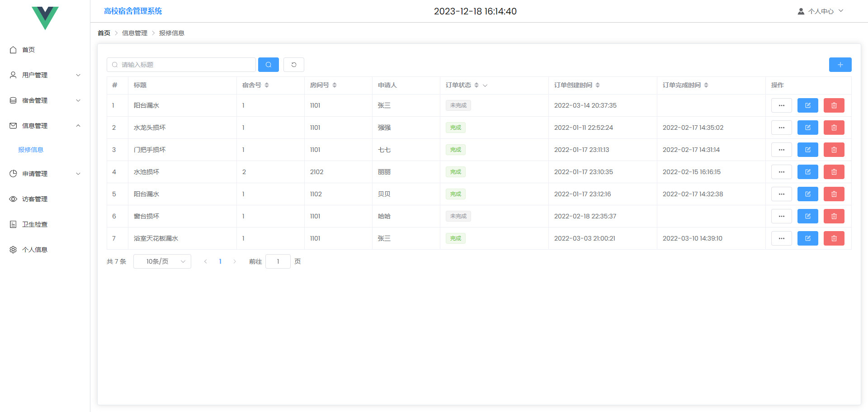Expand the 申请管理 sidebar menu
Viewport: 868px width, 412px height.
45,174
